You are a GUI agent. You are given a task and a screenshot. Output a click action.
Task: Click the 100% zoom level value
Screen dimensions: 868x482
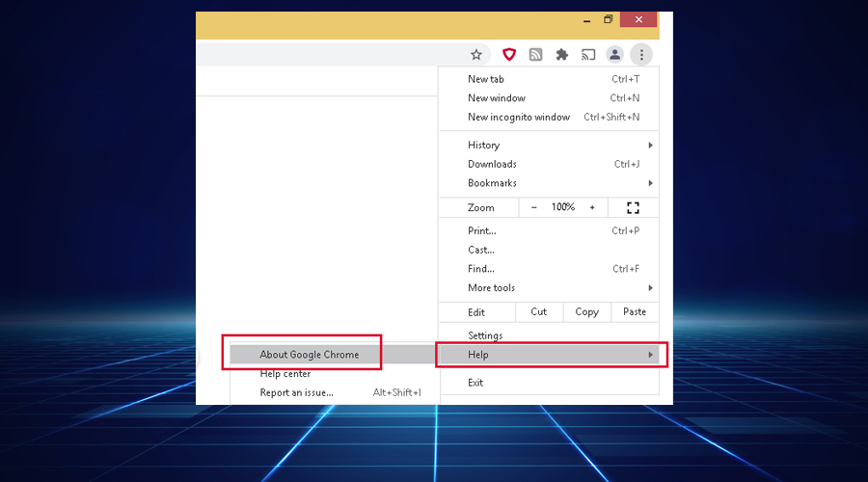(563, 207)
